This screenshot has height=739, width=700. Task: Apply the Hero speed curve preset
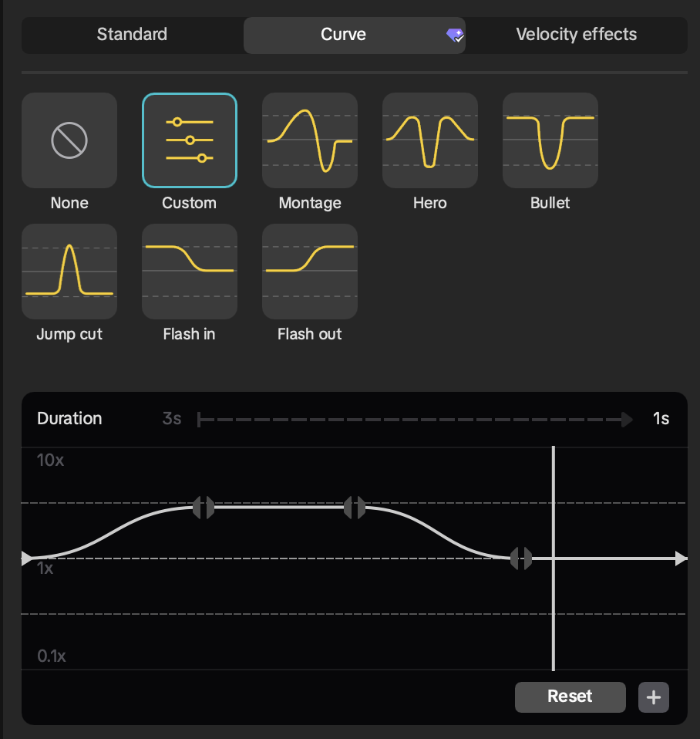tap(430, 140)
